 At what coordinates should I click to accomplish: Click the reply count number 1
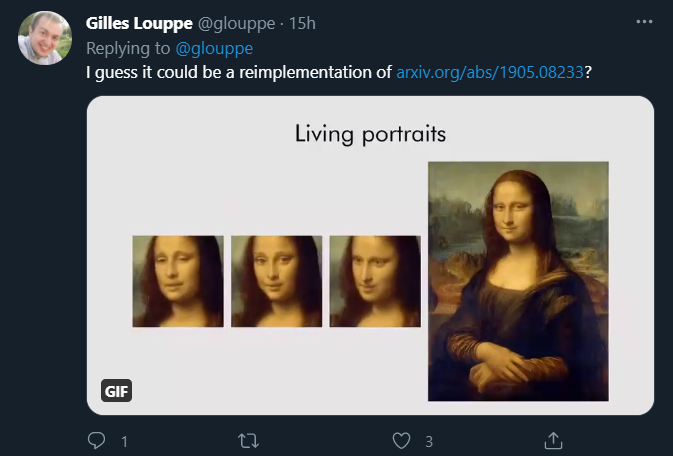[x=124, y=441]
